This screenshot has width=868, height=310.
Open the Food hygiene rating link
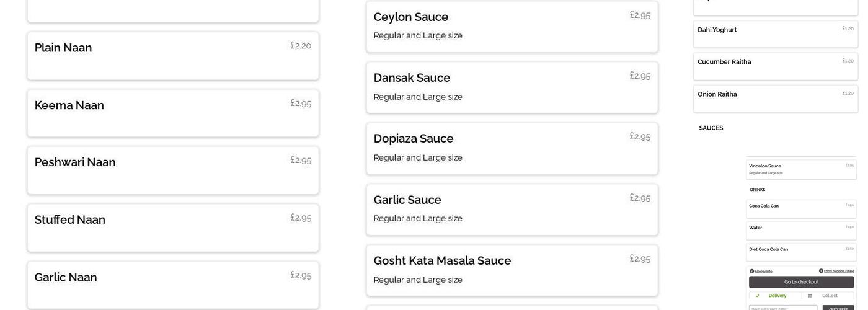pyautogui.click(x=839, y=271)
